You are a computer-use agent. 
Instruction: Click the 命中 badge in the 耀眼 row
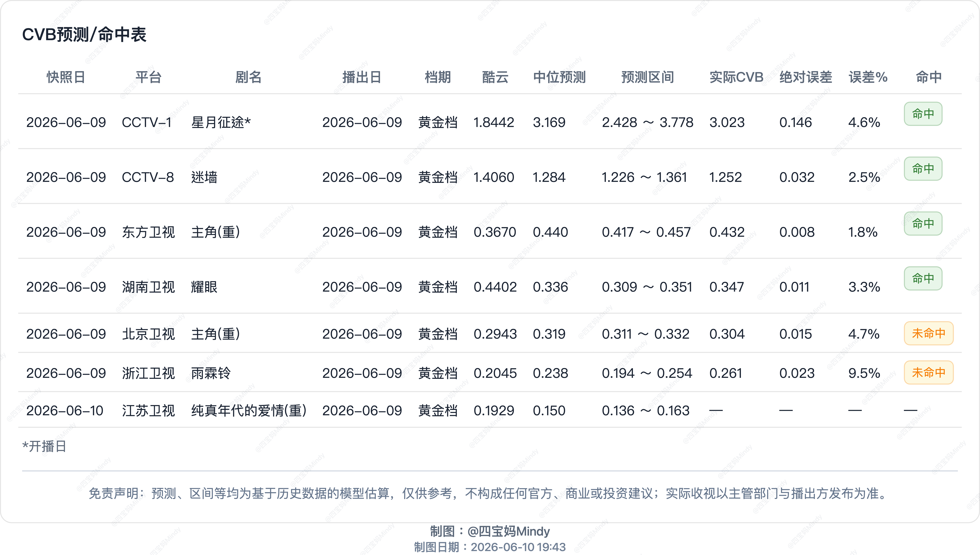click(923, 278)
